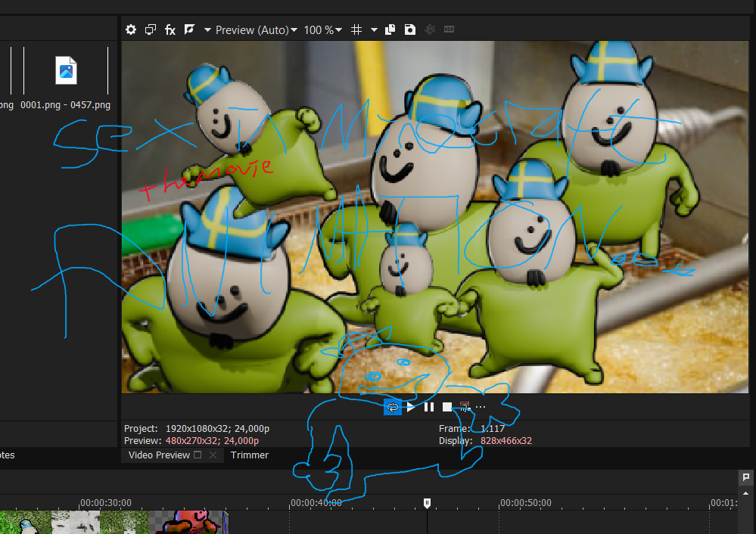Open more transport options (ellipsis)
Image resolution: width=756 pixels, height=534 pixels.
pyautogui.click(x=481, y=407)
